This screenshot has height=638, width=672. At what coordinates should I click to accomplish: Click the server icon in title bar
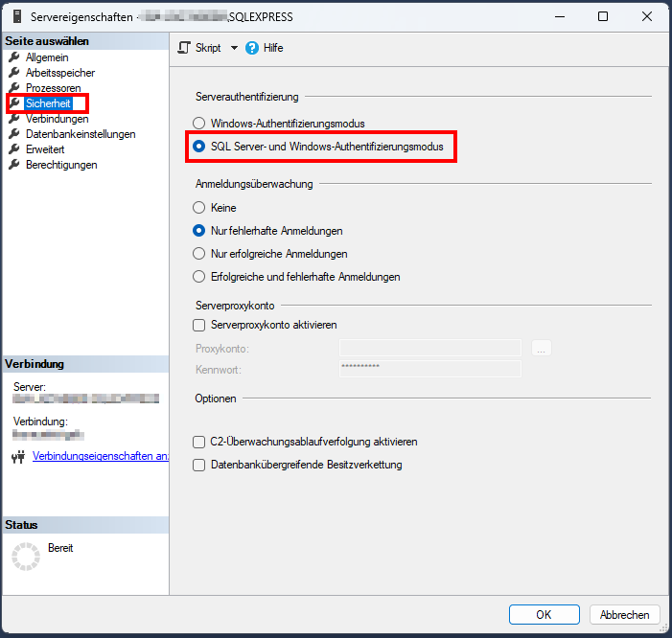tap(17, 16)
